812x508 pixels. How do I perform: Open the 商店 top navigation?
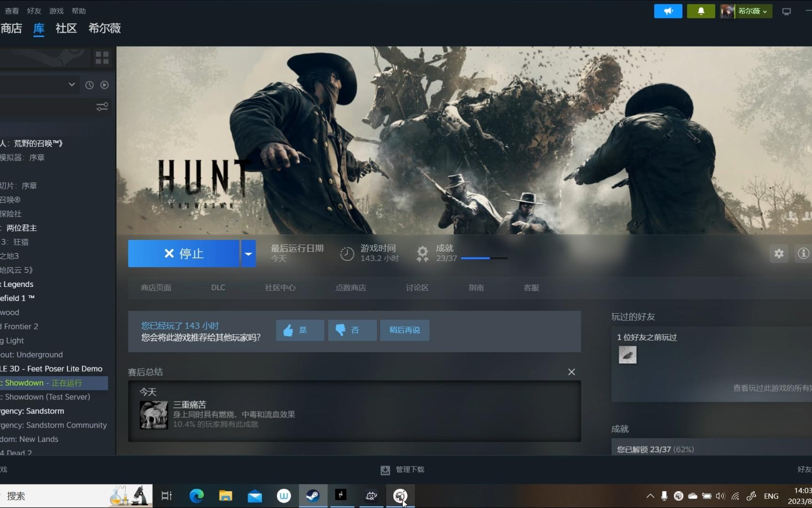[11, 28]
